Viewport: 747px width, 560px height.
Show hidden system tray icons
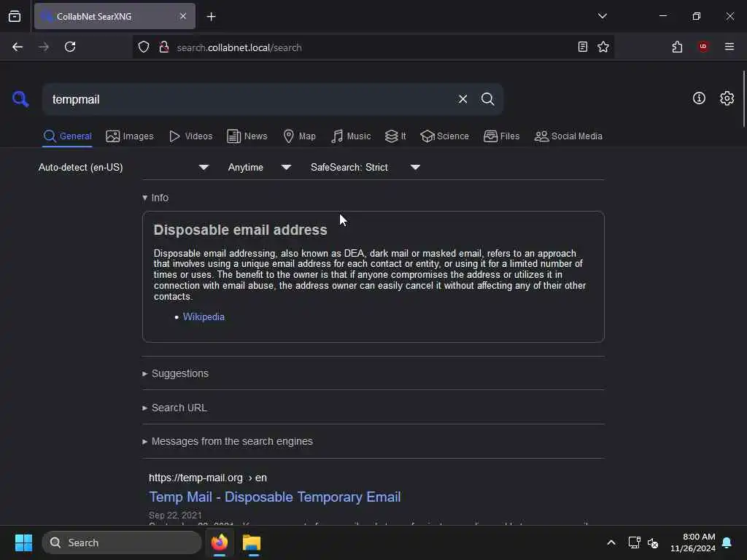(x=611, y=542)
